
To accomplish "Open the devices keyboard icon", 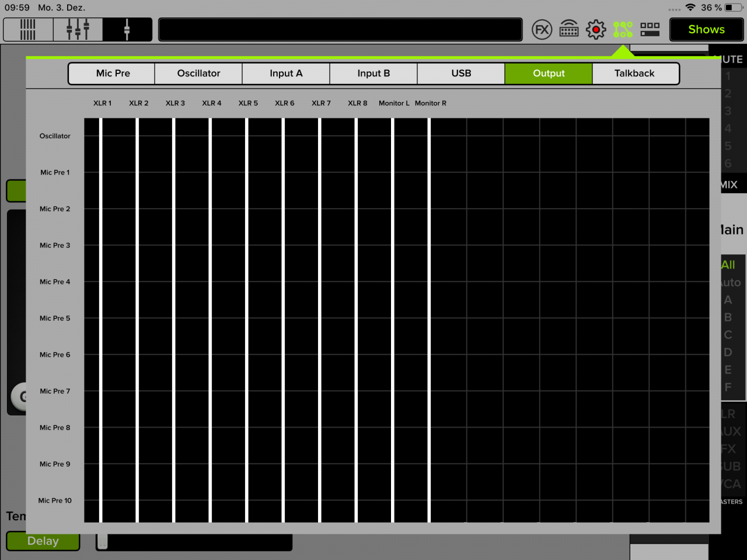I will click(x=569, y=29).
